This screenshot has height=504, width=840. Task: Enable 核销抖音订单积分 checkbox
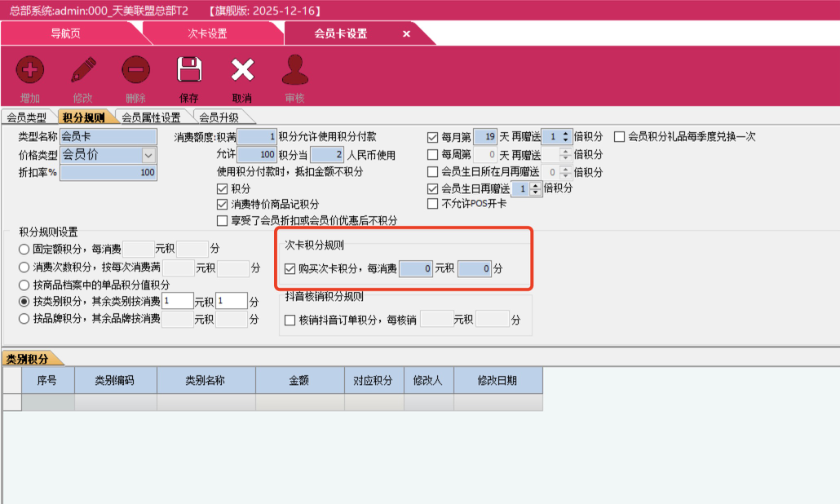[x=290, y=321]
